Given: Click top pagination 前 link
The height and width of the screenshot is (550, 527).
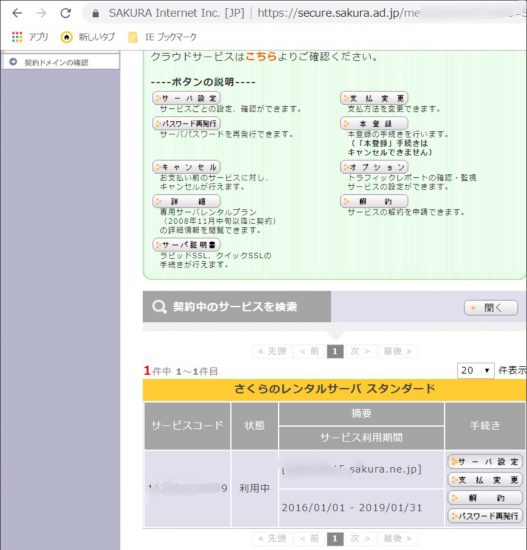Looking at the screenshot, I should point(309,351).
